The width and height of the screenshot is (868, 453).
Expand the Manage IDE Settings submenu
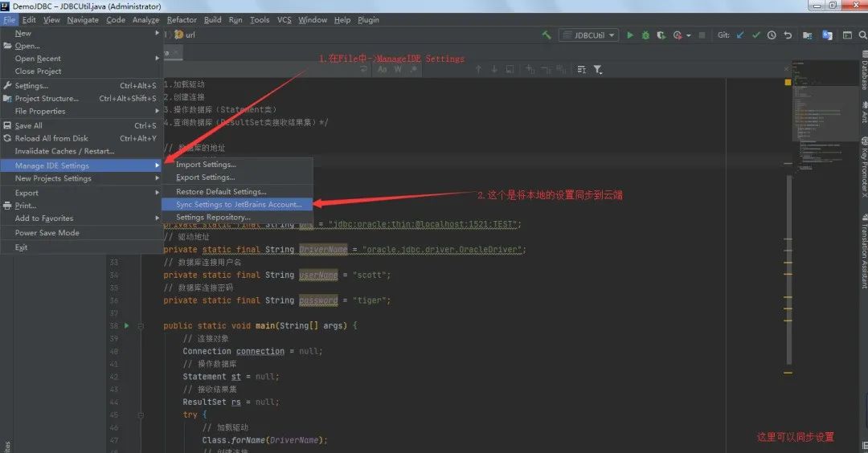tap(81, 165)
